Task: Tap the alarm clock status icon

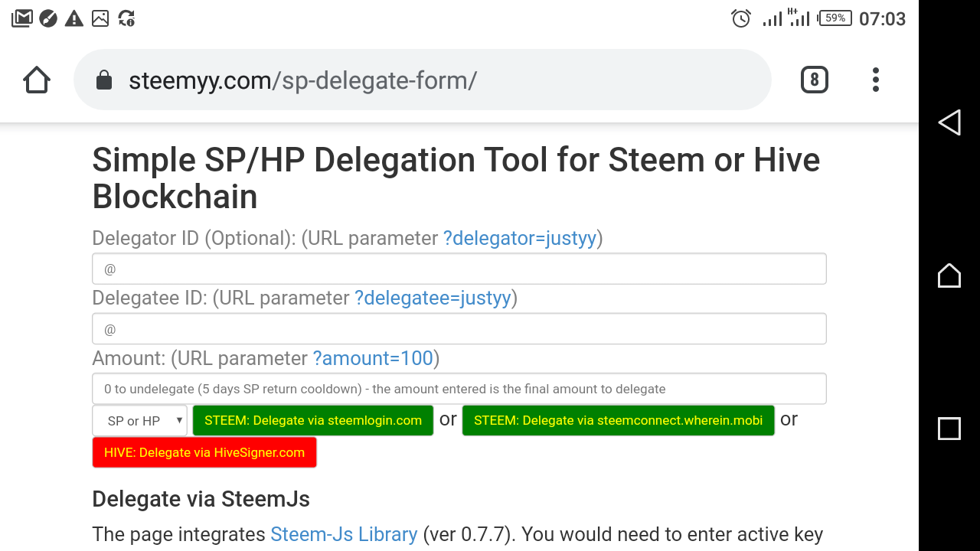Action: click(x=741, y=18)
